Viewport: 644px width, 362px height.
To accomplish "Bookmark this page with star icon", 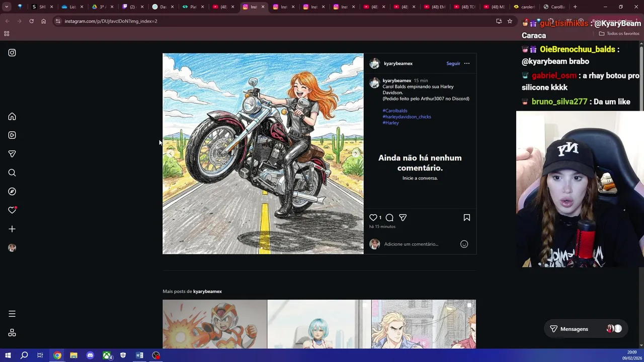I will [510, 21].
